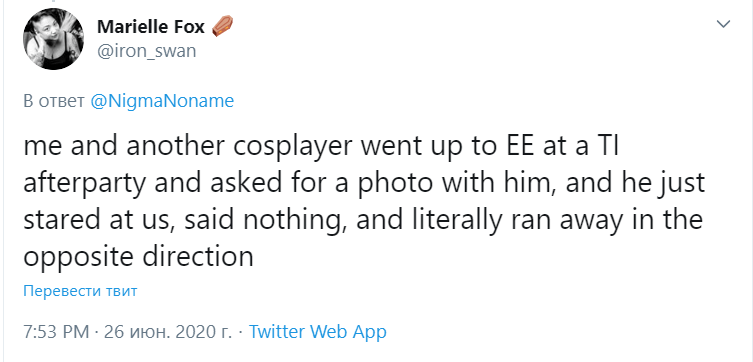Open the Twitter Web App source link
Screen dimensions: 753x362
tap(317, 331)
